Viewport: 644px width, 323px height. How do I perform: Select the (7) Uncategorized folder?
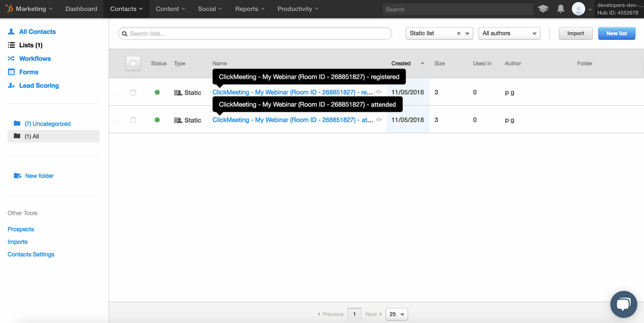tap(47, 124)
